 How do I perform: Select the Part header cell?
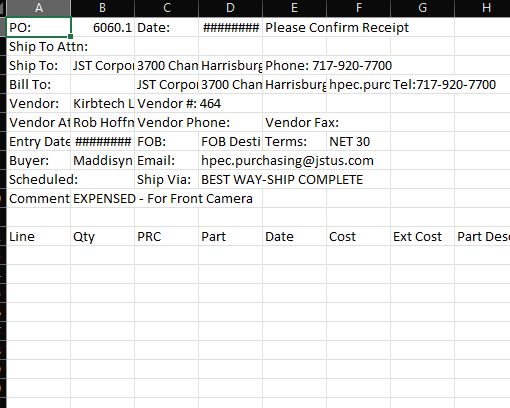[x=230, y=236]
